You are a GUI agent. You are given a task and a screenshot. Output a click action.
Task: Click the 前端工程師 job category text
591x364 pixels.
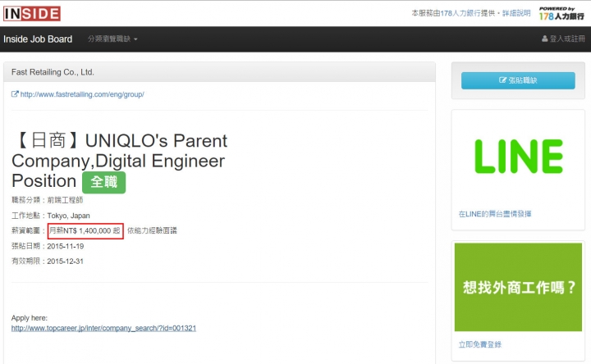[65, 200]
